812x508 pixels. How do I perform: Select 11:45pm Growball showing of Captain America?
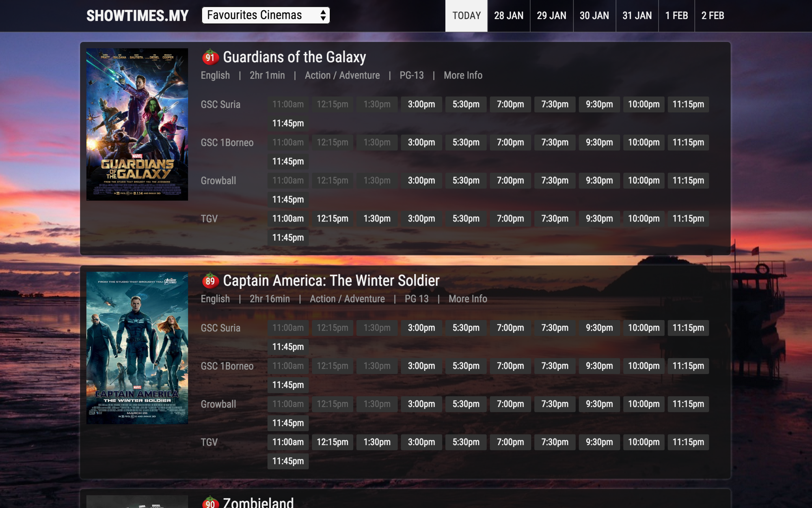point(288,423)
